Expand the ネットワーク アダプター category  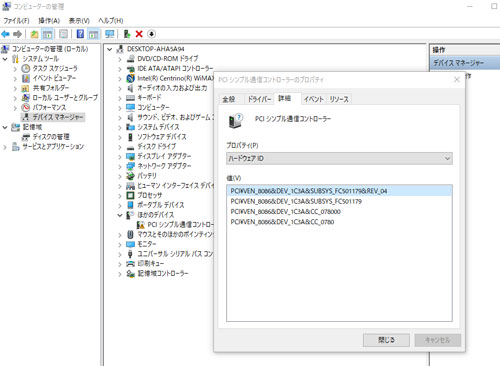coord(120,166)
